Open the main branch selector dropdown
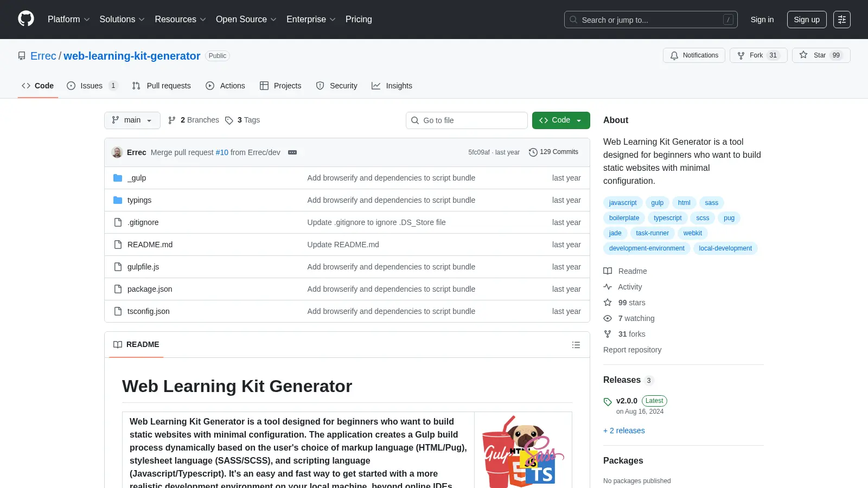Viewport: 868px width, 488px height. [132, 120]
